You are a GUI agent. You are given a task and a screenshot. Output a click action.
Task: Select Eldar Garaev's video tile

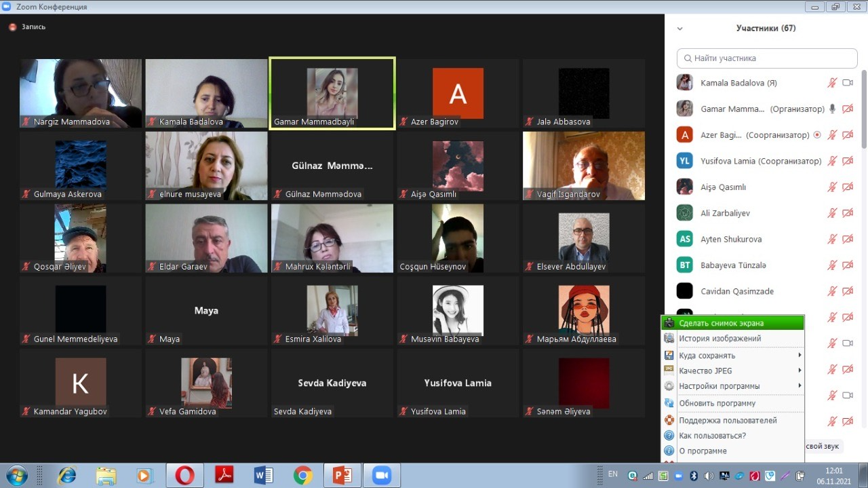207,238
